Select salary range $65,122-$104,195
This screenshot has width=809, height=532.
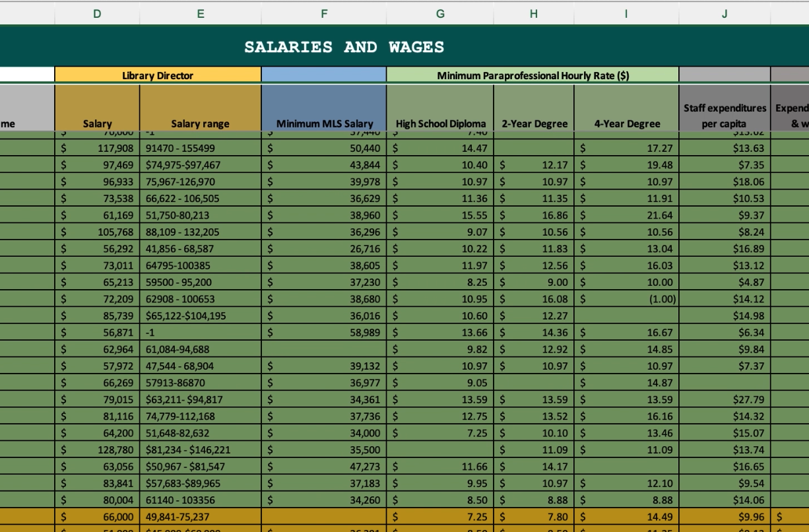click(201, 316)
